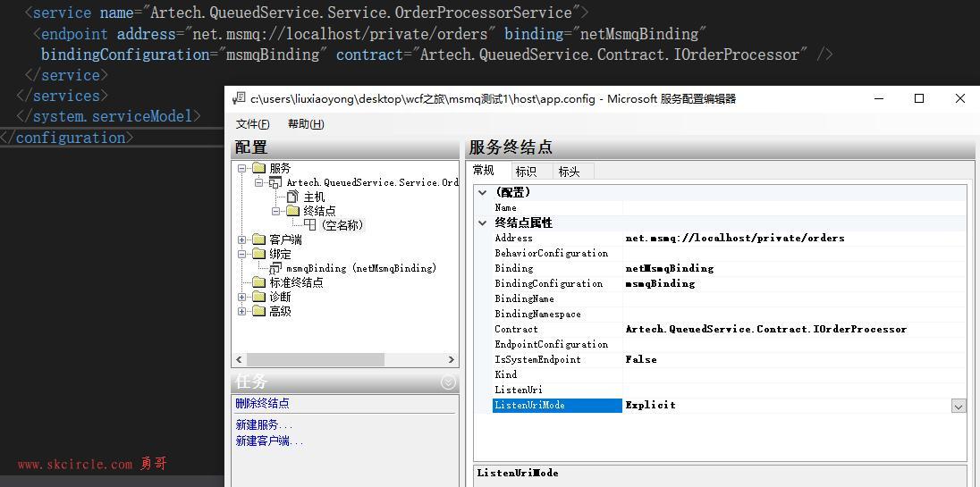Click the 客户端 folder icon

[258, 239]
